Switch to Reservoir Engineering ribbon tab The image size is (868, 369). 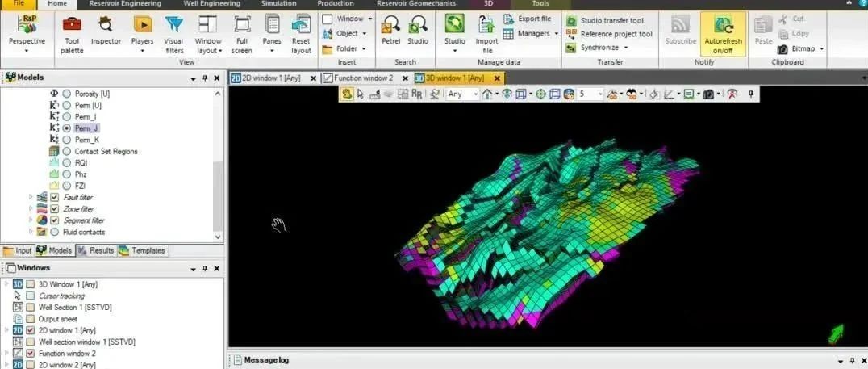125,4
